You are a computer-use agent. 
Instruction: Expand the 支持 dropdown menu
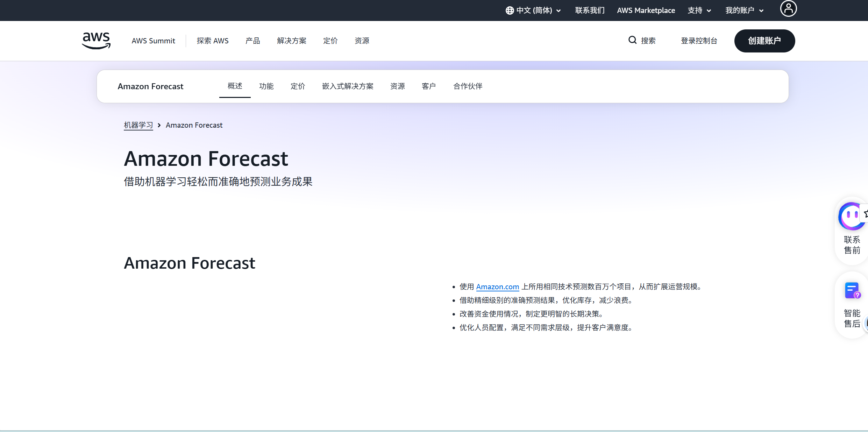[699, 10]
